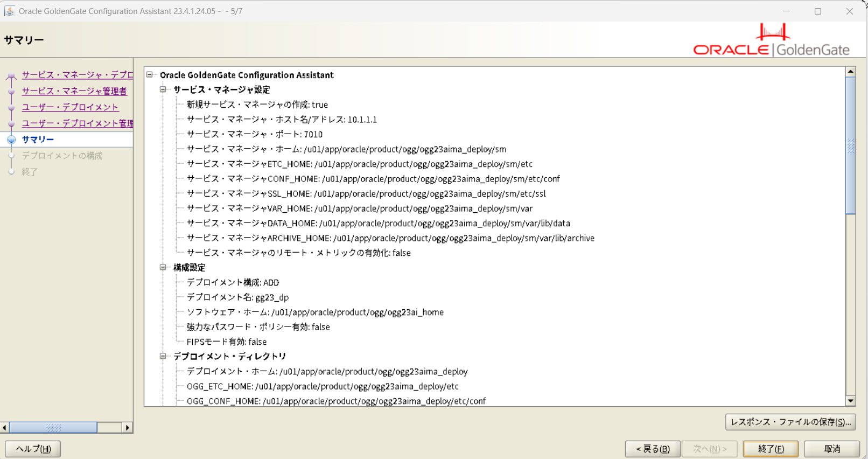Click the サマリー step bullet icon

[11, 140]
